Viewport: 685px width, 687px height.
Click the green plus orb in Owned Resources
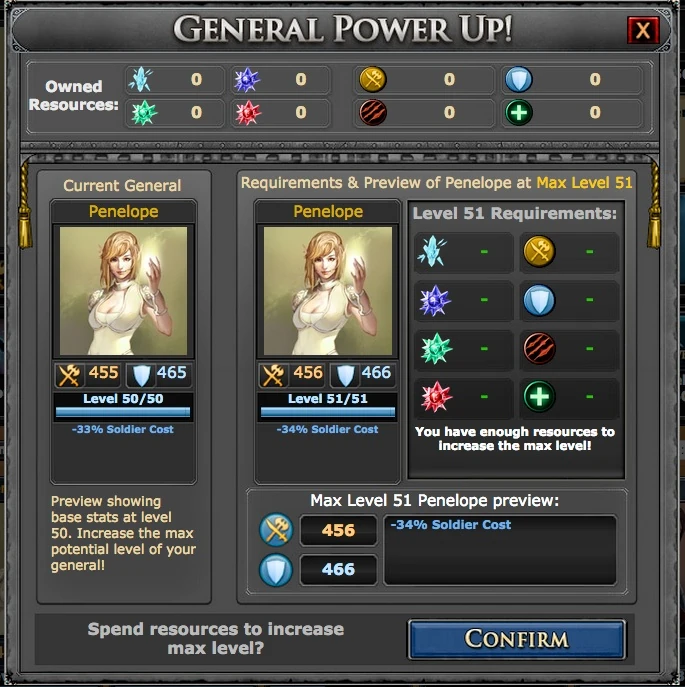(x=519, y=113)
